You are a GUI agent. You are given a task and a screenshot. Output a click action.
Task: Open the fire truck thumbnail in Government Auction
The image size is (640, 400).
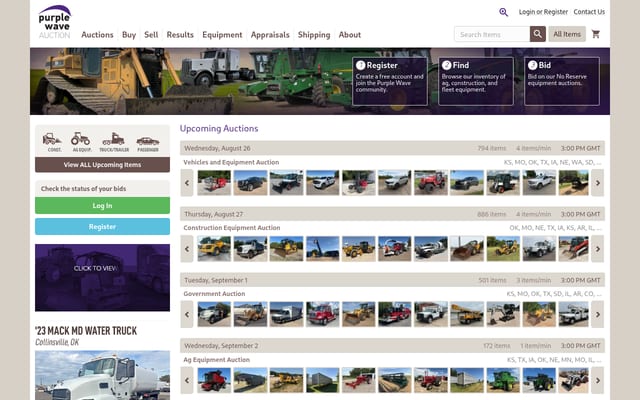[395, 314]
